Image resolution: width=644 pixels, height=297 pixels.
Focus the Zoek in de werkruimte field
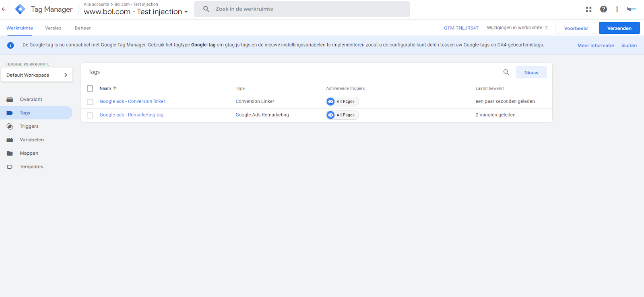302,9
